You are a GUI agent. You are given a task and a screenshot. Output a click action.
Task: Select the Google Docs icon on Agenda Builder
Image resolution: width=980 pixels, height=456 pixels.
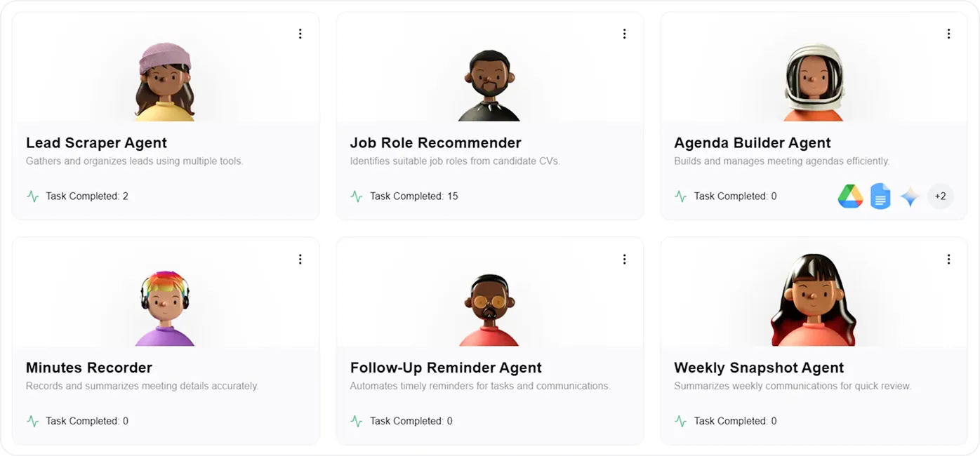click(x=880, y=196)
